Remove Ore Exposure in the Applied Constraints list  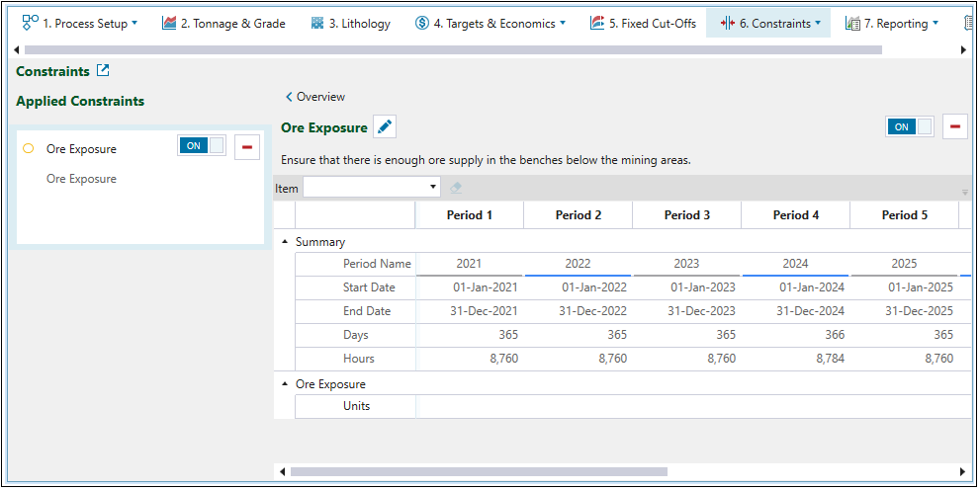click(247, 147)
